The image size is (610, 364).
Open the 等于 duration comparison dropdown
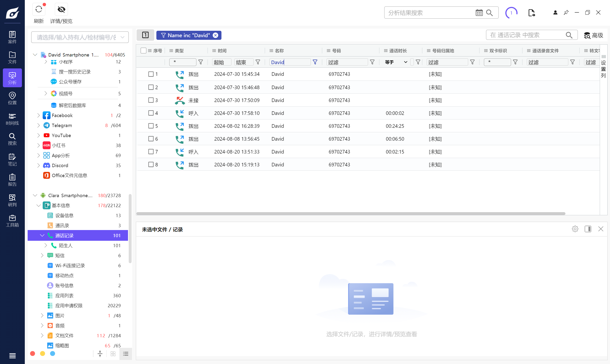click(396, 62)
